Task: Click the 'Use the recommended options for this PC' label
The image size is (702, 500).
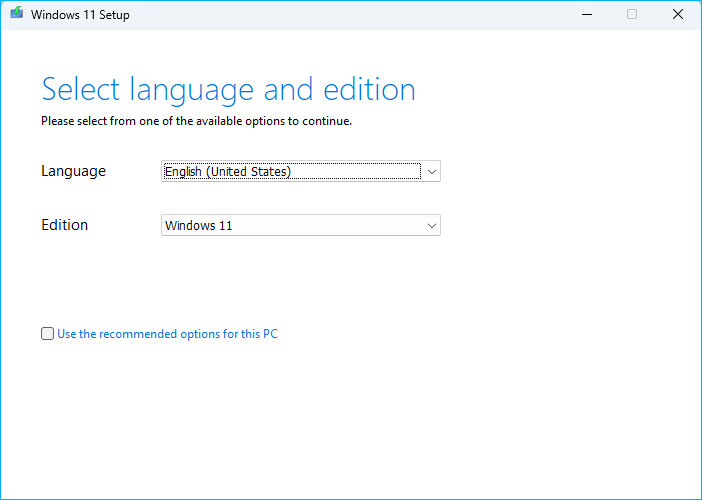Action: click(x=167, y=334)
